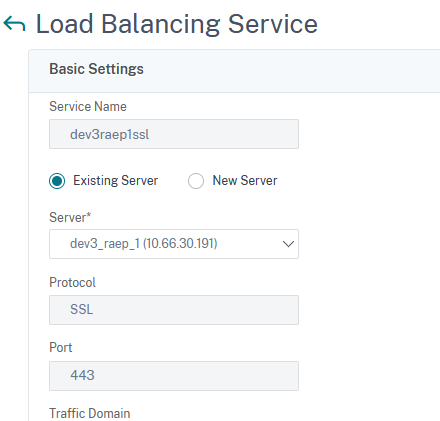Click the 443 value in Port box
440x421 pixels.
[82, 376]
